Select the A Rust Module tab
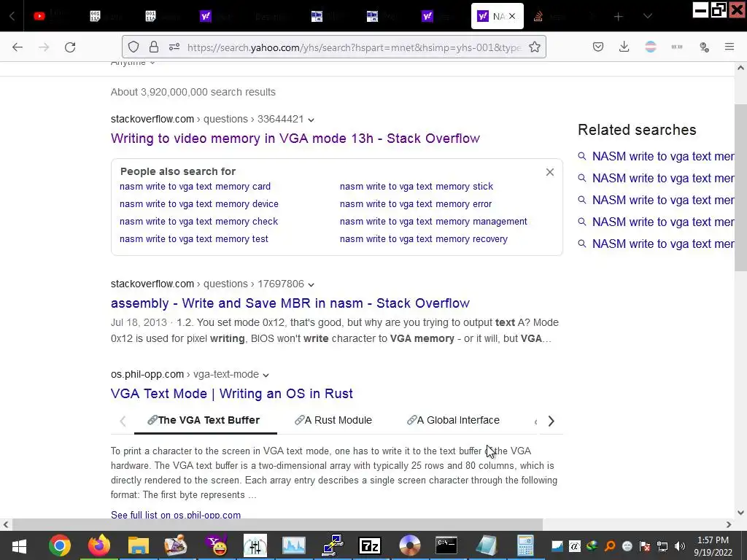The width and height of the screenshot is (747, 560). [x=333, y=420]
